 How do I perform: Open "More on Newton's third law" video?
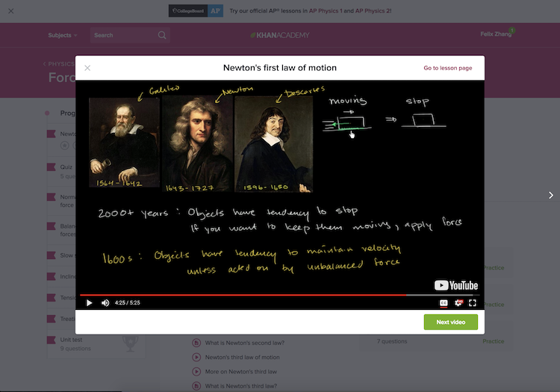(x=240, y=372)
